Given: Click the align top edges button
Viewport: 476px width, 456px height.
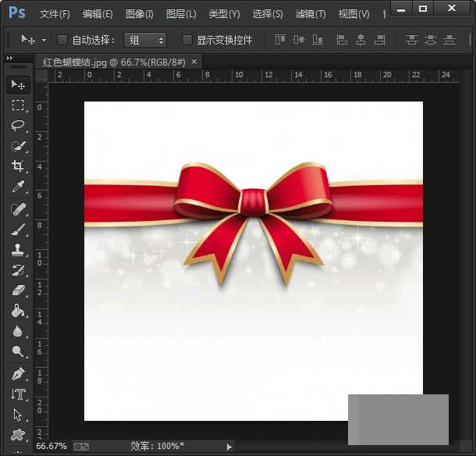Looking at the screenshot, I should (280, 40).
